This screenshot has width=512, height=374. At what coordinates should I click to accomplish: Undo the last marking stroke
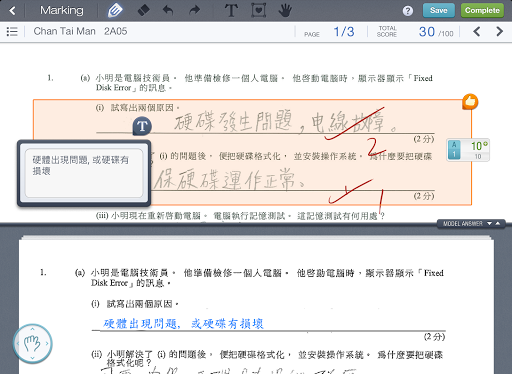click(168, 11)
